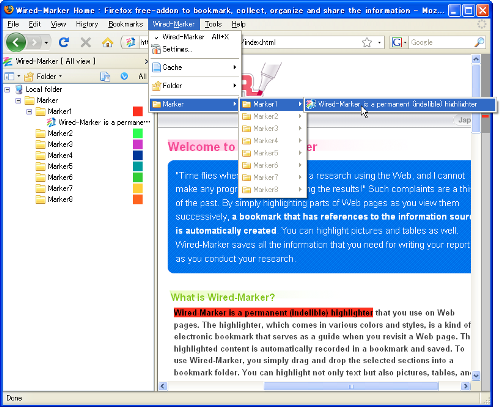Click the sidebar folder icon next to Folder

coord(29,76)
